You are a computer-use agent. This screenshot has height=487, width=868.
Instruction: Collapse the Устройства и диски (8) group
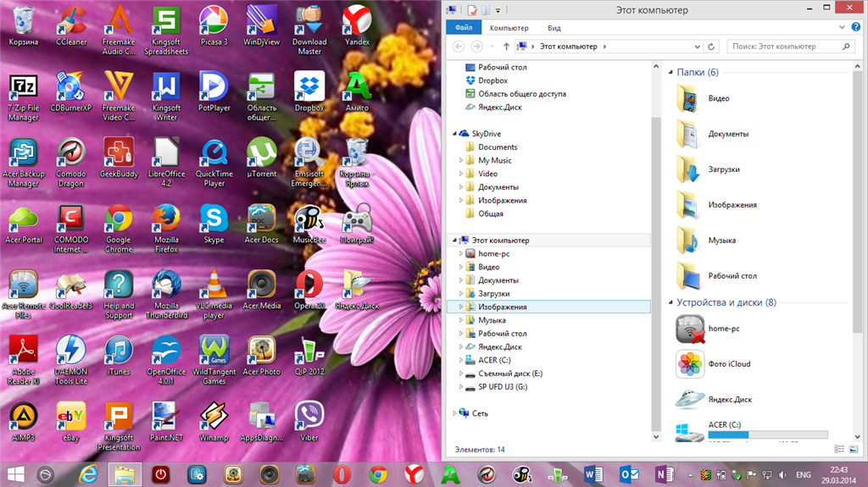pyautogui.click(x=671, y=302)
